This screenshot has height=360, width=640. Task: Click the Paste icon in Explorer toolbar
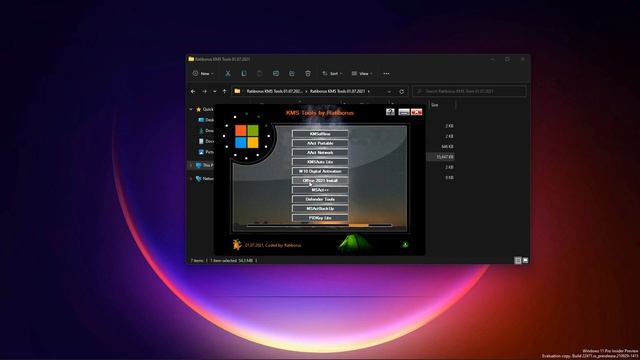pyautogui.click(x=260, y=73)
